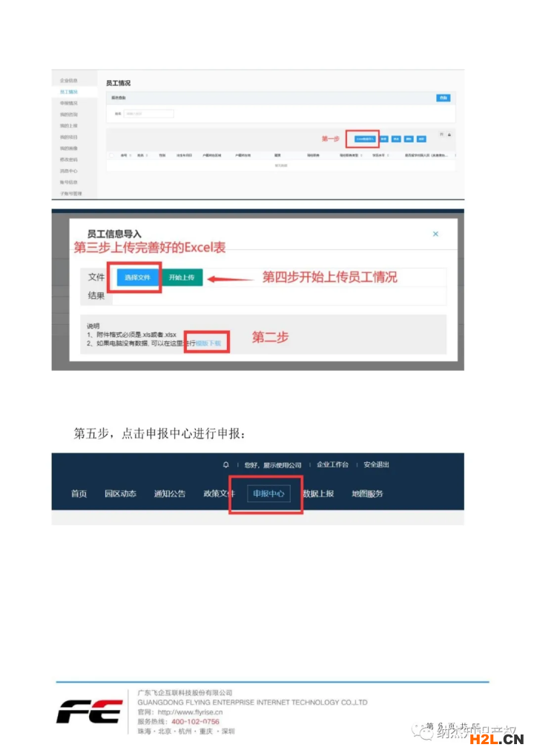Go to 首页 in the navigation bar
534x756 pixels.
(x=79, y=493)
